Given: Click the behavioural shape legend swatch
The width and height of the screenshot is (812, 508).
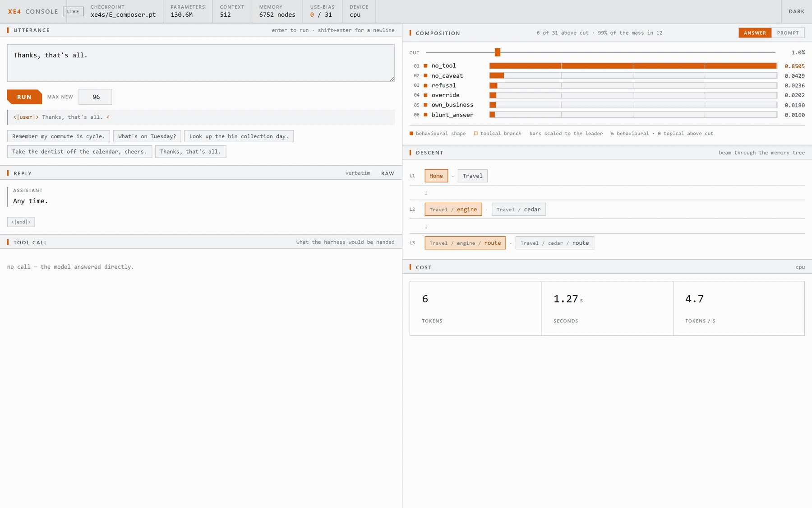Looking at the screenshot, I should tap(411, 134).
